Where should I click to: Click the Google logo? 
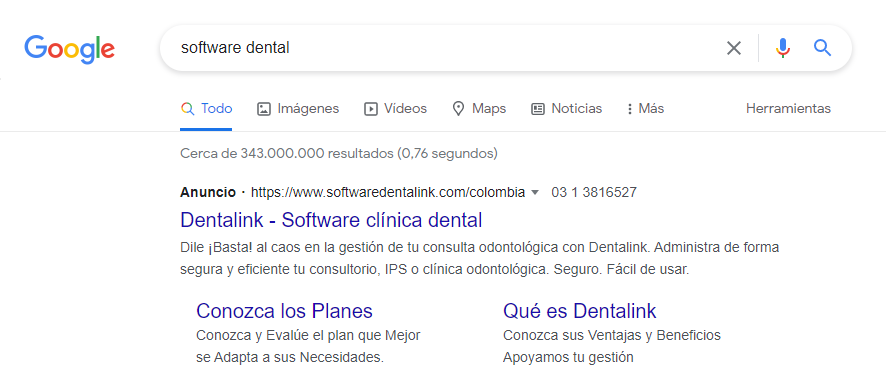coord(70,49)
